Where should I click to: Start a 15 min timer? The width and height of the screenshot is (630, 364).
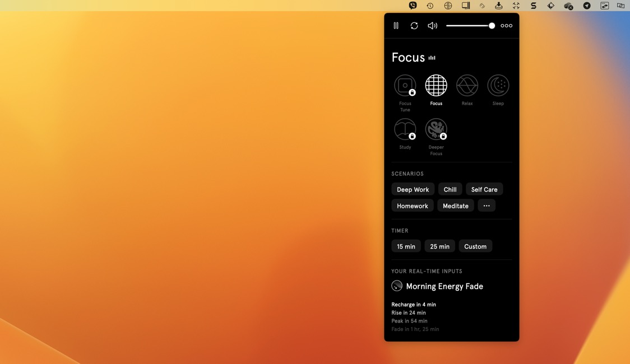pyautogui.click(x=406, y=246)
